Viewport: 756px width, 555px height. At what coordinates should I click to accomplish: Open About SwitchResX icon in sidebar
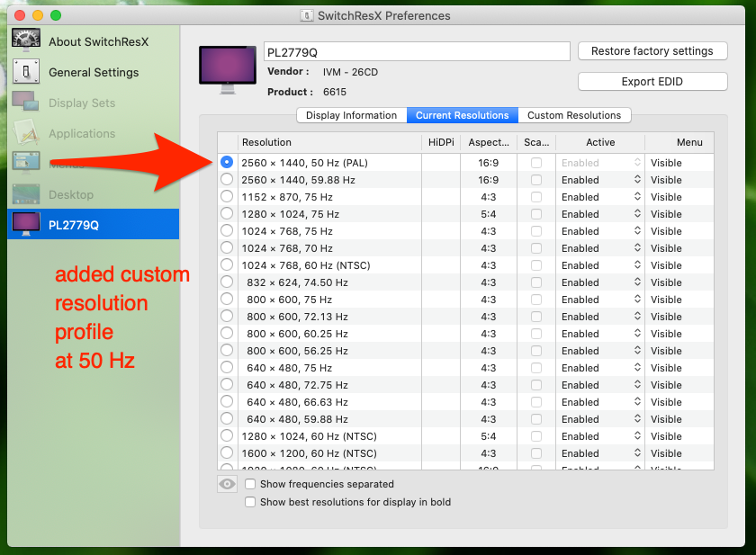click(26, 40)
